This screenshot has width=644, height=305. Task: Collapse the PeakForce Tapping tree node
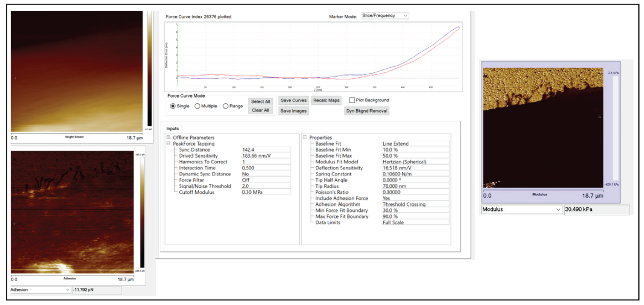pyautogui.click(x=169, y=143)
